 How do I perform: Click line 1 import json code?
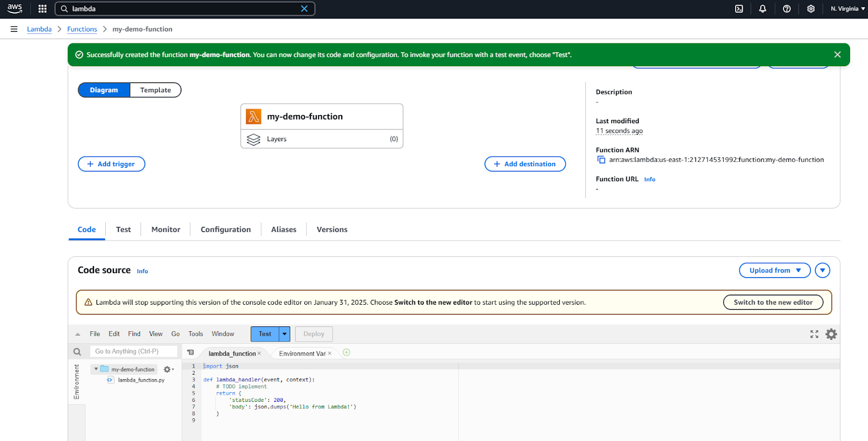[x=221, y=367]
